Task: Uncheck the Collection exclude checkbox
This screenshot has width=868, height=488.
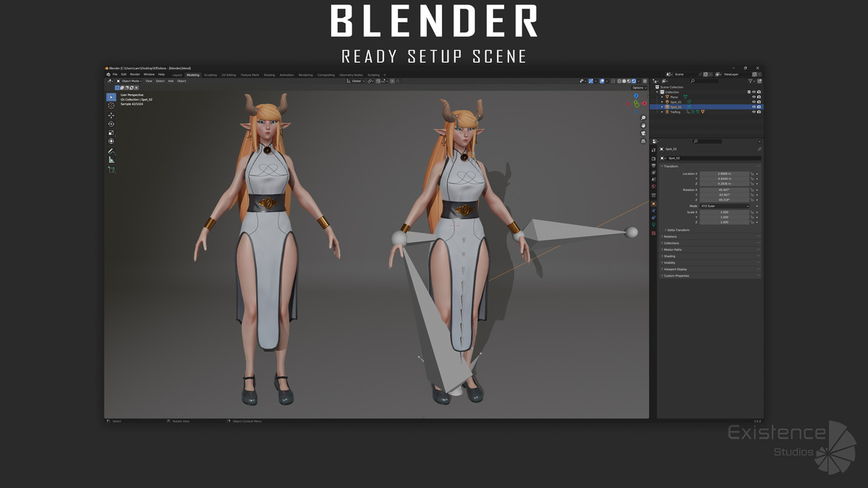Action: 749,92
